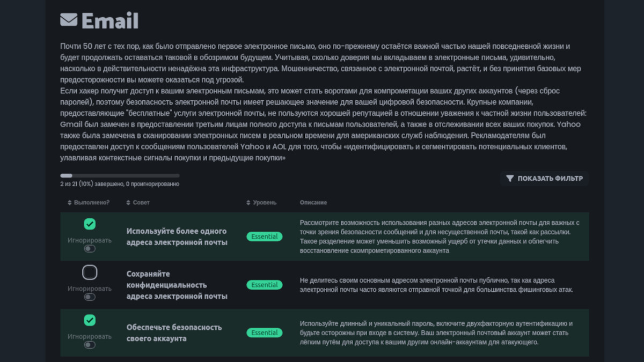This screenshot has height=362, width=644.
Task: Click the "Описание" column header
Action: [x=313, y=203]
